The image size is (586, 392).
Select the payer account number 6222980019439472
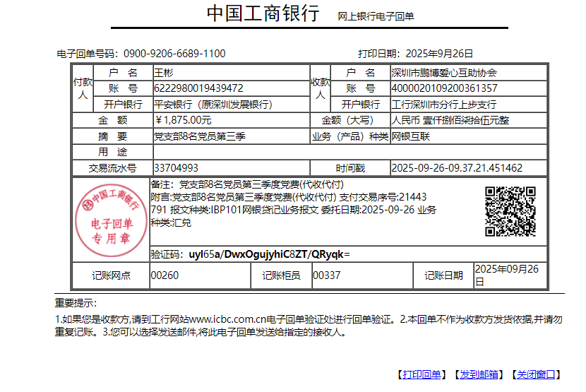pos(198,88)
